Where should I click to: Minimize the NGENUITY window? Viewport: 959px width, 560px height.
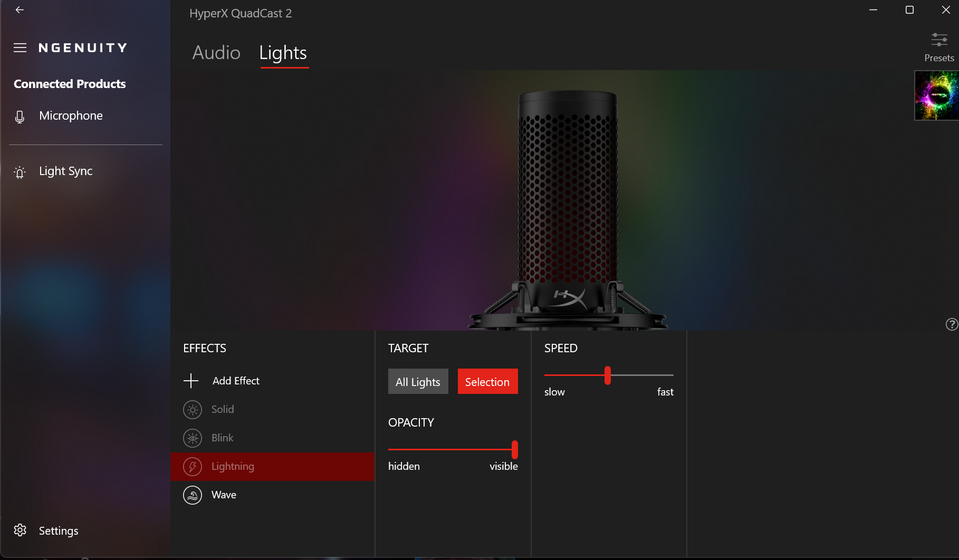pyautogui.click(x=874, y=9)
